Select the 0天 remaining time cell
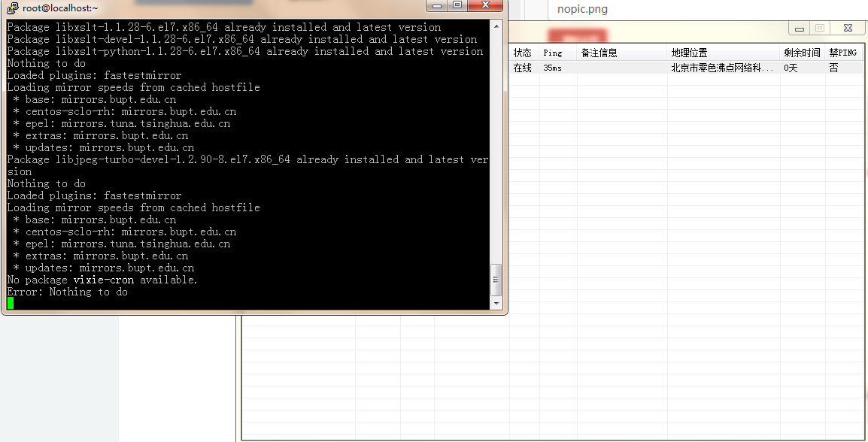Viewport: 868px width, 442px height. [802, 68]
